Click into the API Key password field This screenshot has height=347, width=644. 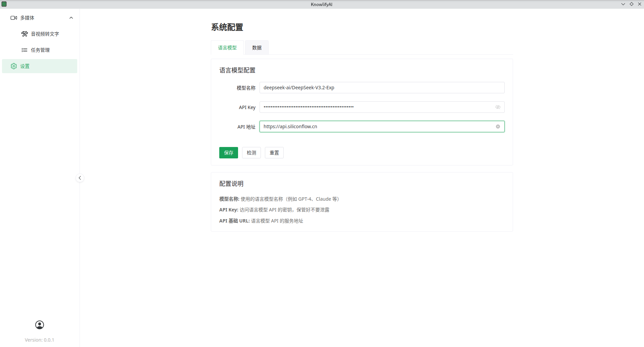point(376,107)
